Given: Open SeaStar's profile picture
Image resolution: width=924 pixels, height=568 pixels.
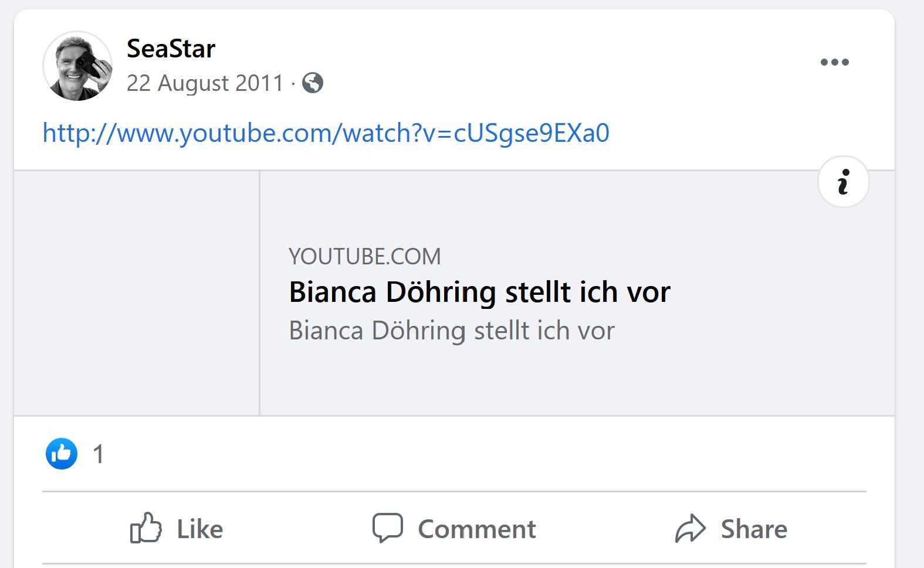Looking at the screenshot, I should (77, 66).
